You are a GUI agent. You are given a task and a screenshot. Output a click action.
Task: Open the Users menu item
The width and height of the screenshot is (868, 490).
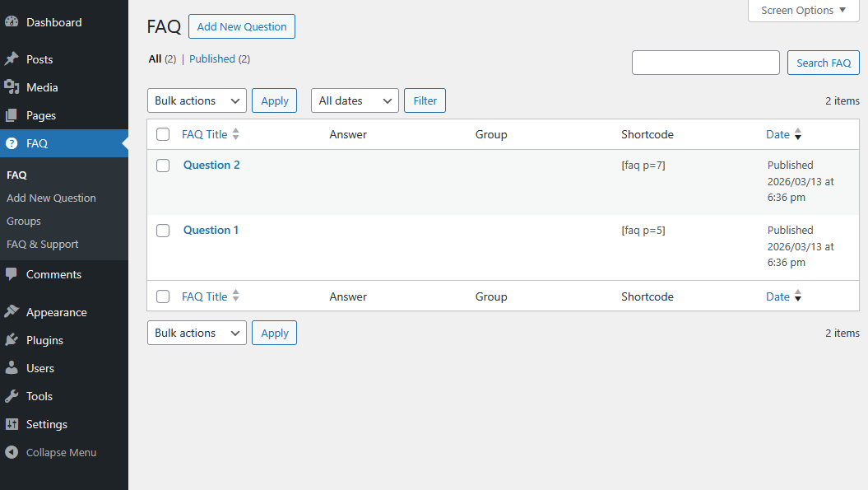click(x=64, y=368)
